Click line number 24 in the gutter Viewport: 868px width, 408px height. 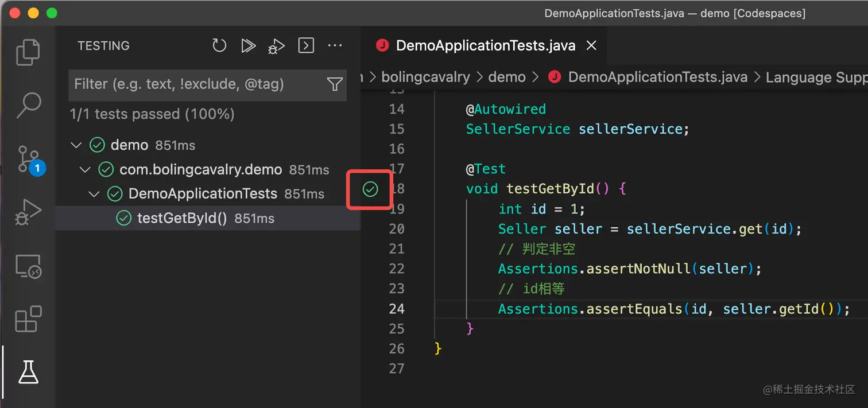[x=397, y=309]
